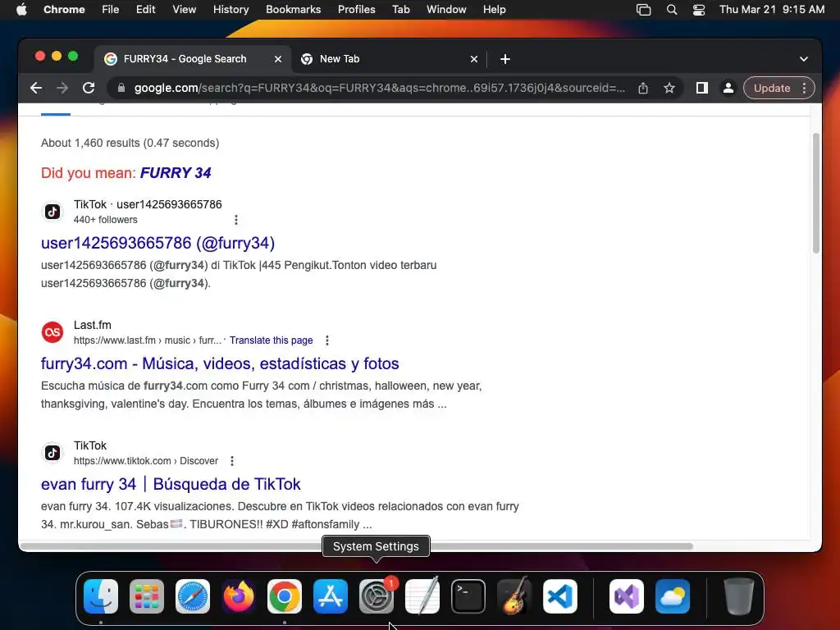Open the Apple menu

21,10
